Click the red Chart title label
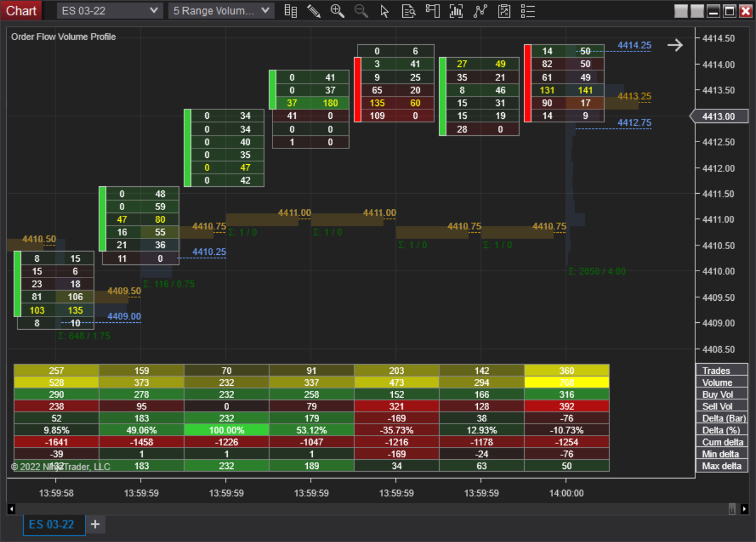 (x=21, y=11)
